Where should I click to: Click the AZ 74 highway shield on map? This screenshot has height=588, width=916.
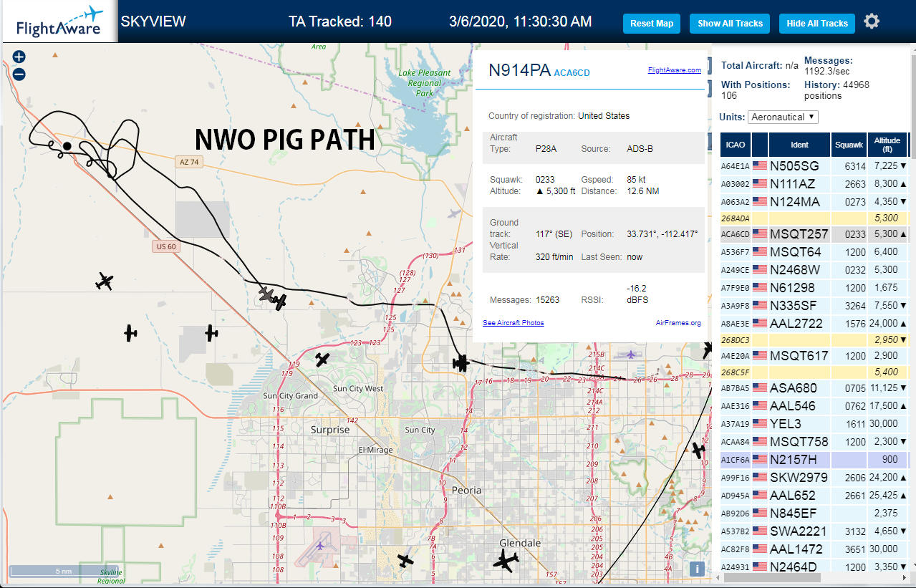click(x=188, y=163)
